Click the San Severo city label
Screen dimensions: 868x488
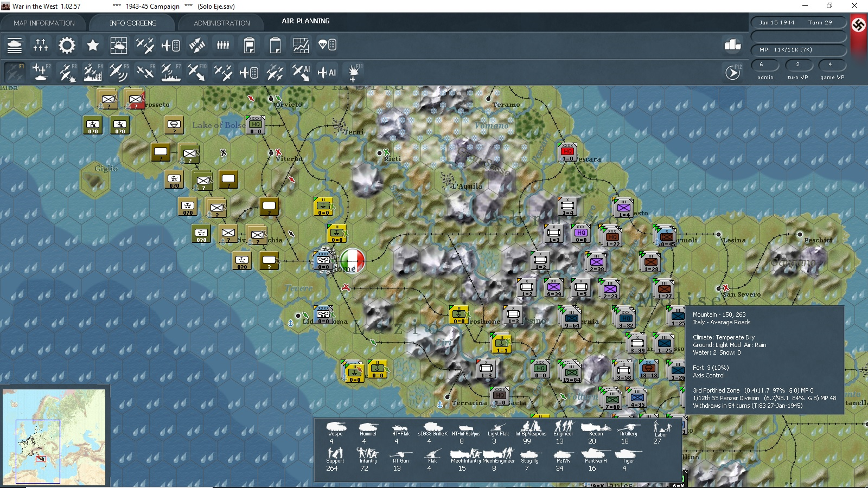[741, 294]
